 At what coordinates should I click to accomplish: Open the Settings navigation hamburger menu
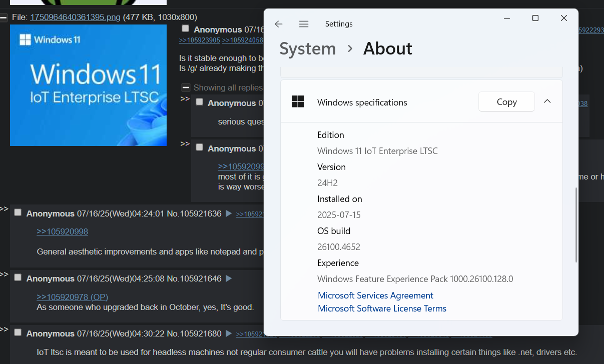point(304,24)
